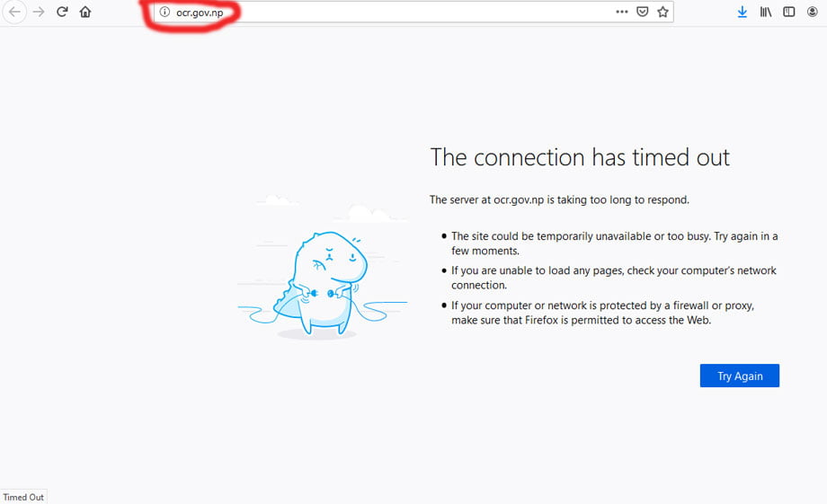
Task: Click into the ocr.gov.np address field
Action: 360,13
